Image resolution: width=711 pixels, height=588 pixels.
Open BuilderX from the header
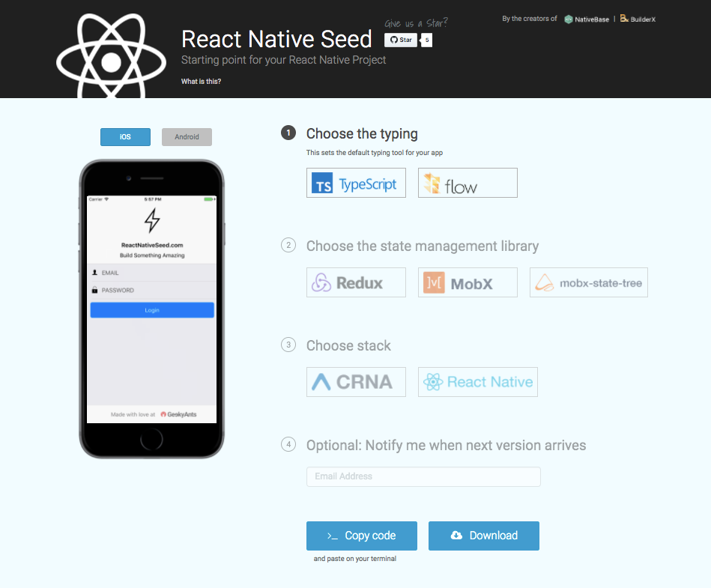637,19
